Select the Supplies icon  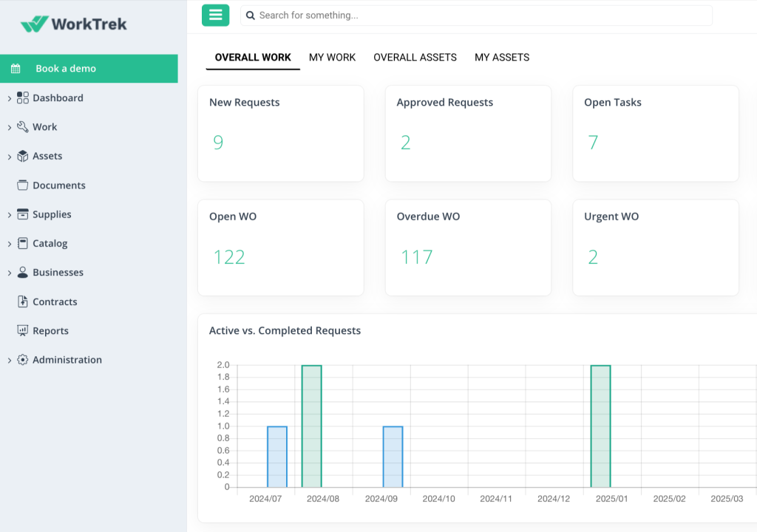click(x=23, y=214)
